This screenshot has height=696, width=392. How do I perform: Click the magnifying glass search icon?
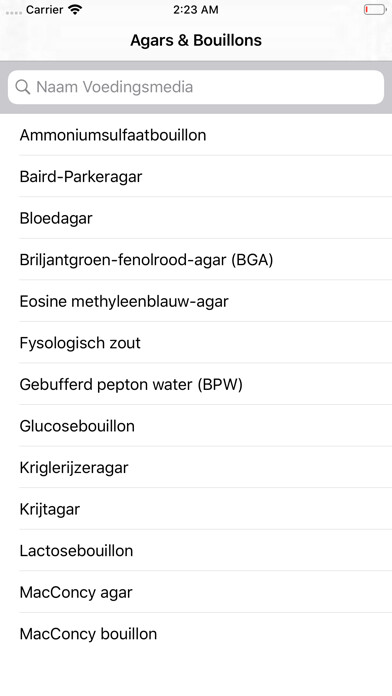click(23, 87)
